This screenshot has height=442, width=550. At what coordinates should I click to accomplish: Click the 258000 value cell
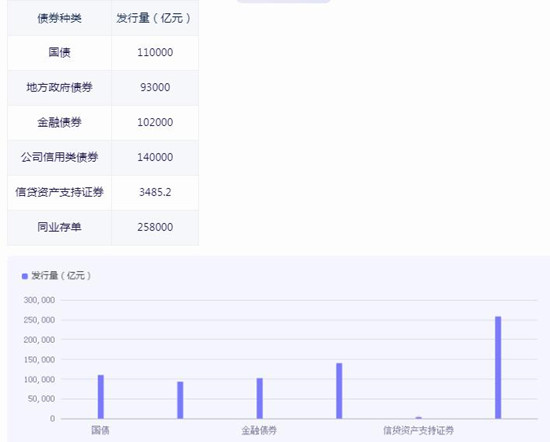155,227
